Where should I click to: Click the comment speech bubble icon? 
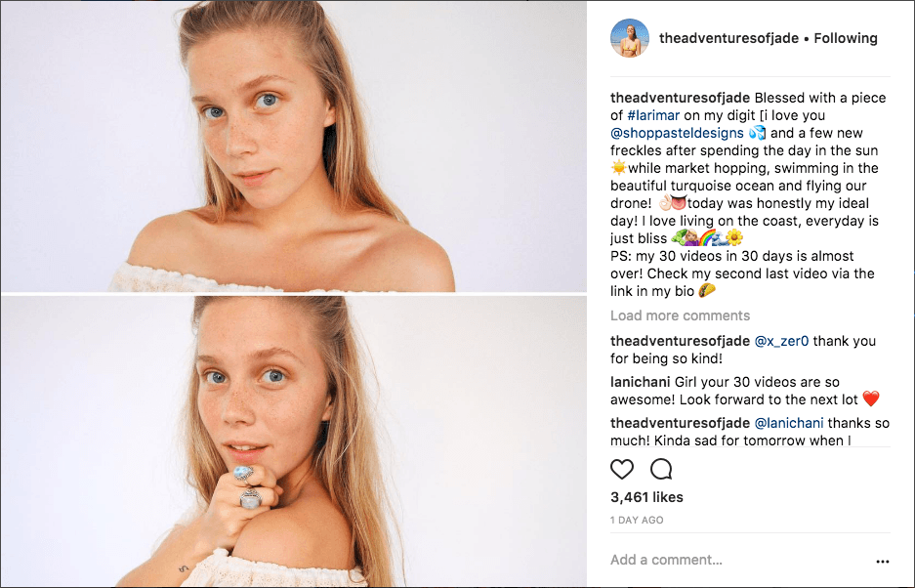661,470
